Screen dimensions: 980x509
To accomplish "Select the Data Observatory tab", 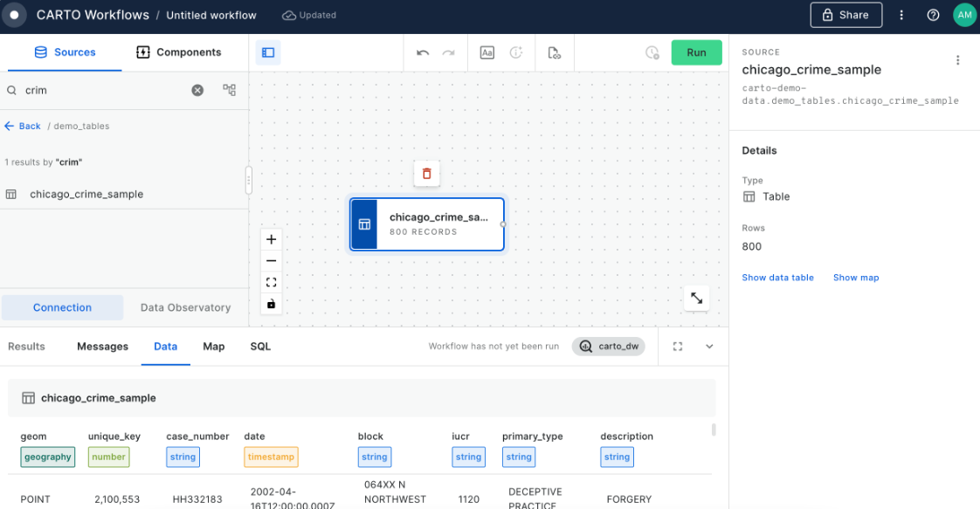I will pyautogui.click(x=186, y=307).
